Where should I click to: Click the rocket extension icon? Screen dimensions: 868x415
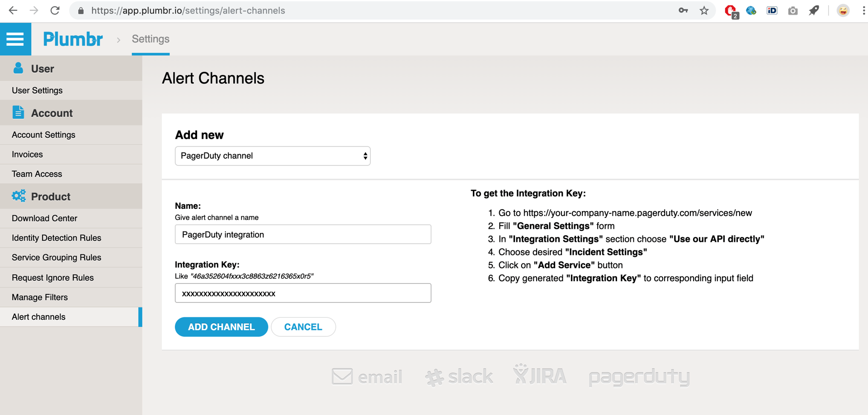pos(814,10)
